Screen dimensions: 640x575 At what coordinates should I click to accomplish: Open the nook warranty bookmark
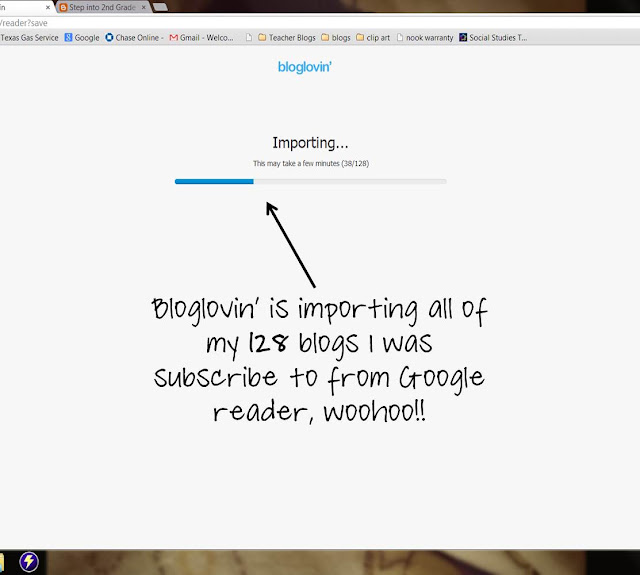[425, 38]
